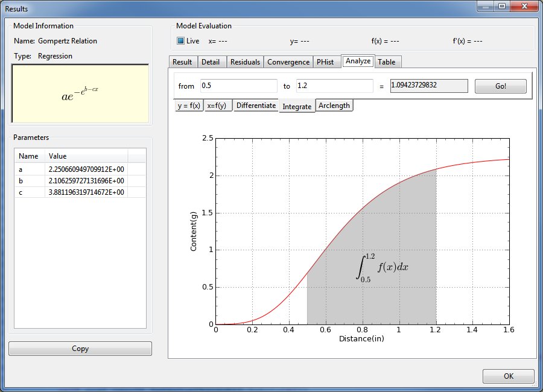Choose the Arclength calculation
Viewport: 543px width, 392px height.
coord(334,106)
